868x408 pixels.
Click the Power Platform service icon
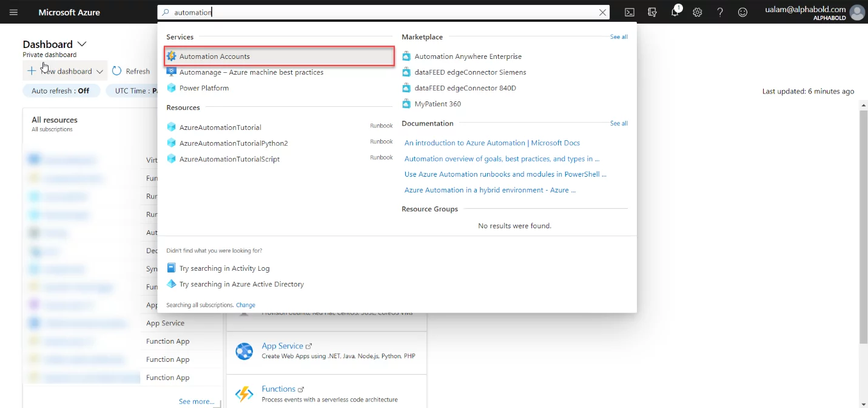click(172, 88)
